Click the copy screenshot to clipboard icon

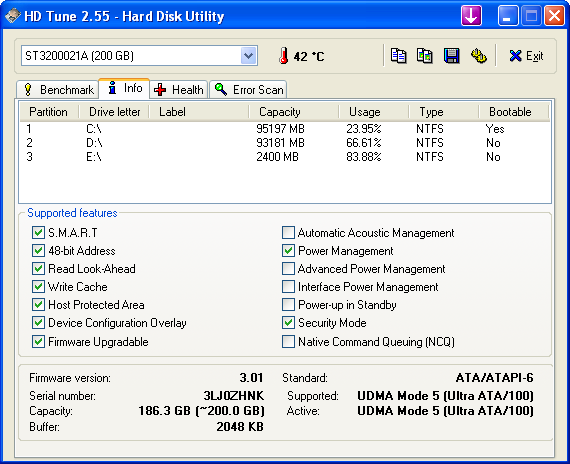click(425, 56)
